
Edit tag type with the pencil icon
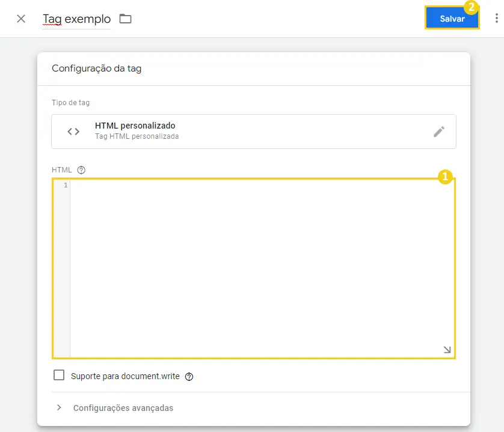coord(439,132)
